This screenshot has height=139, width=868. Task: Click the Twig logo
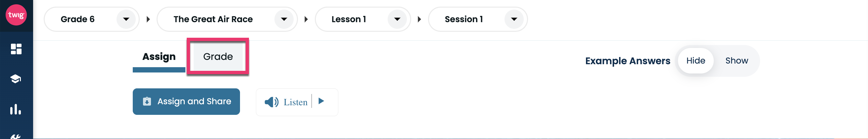point(16,15)
